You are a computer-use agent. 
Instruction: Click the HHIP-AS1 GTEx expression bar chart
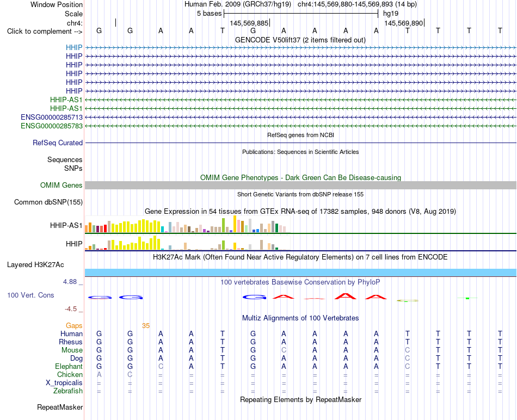coord(187,224)
